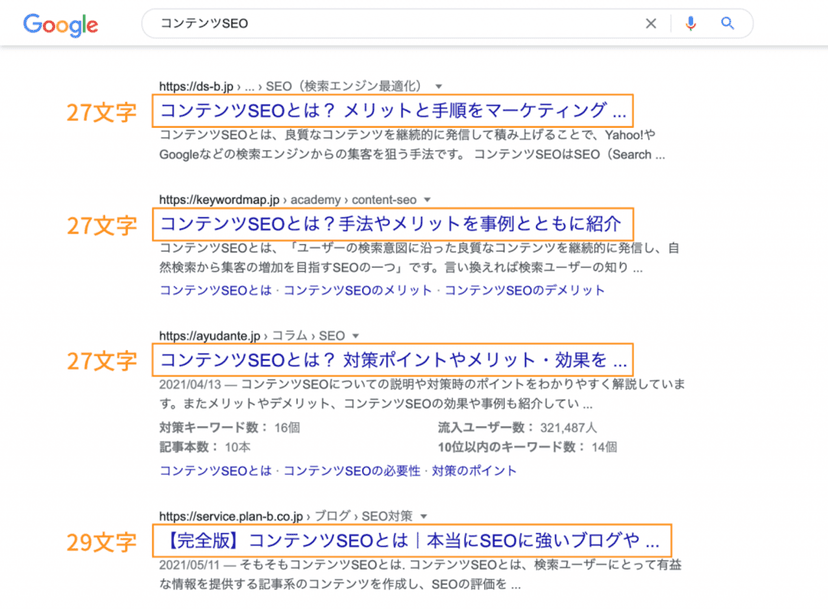Open sitelink コンテンツSEOの必要性
This screenshot has width=828, height=609.
(x=352, y=471)
